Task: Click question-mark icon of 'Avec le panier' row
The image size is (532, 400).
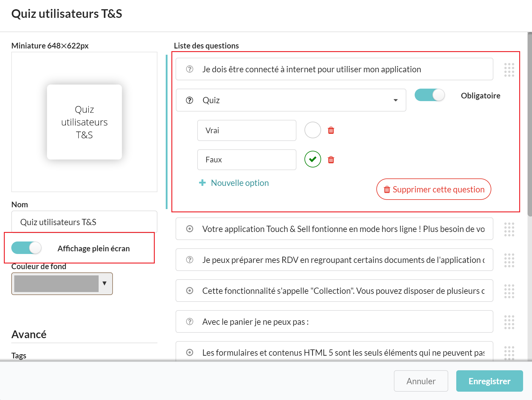Action: click(x=190, y=321)
